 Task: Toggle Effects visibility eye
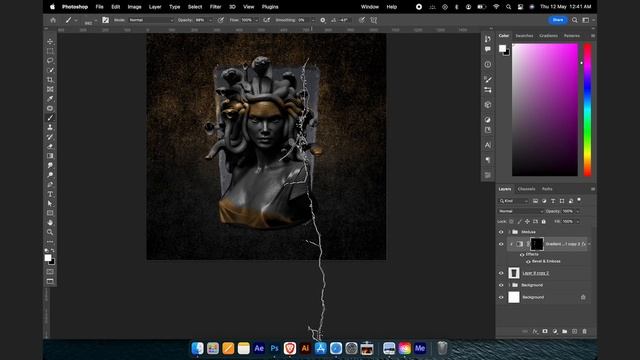click(x=522, y=254)
